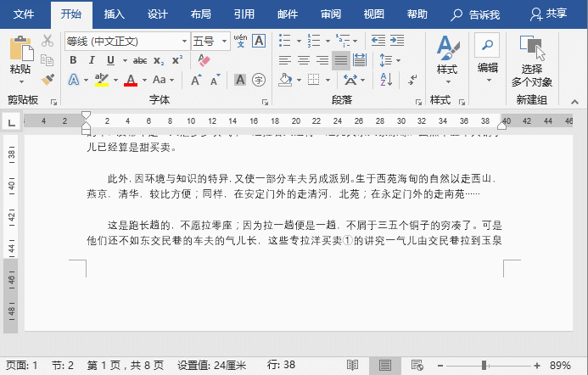
Task: Apply red font color
Action: pos(131,80)
